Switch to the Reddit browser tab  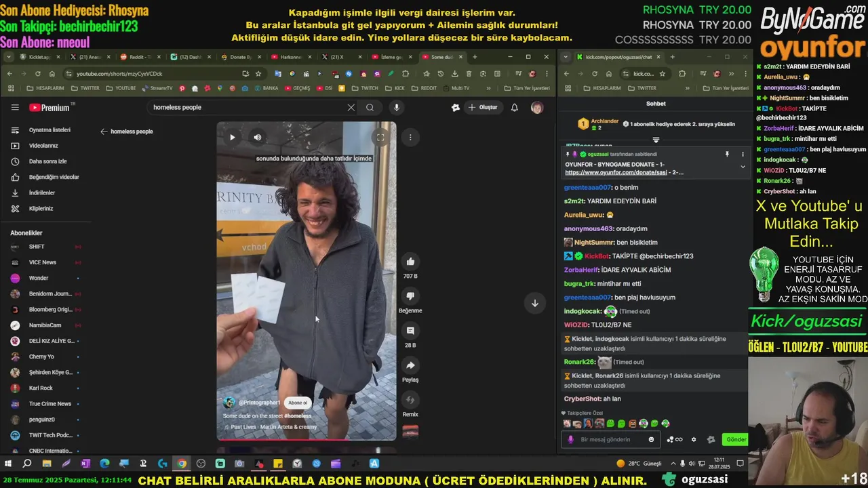[x=140, y=57]
